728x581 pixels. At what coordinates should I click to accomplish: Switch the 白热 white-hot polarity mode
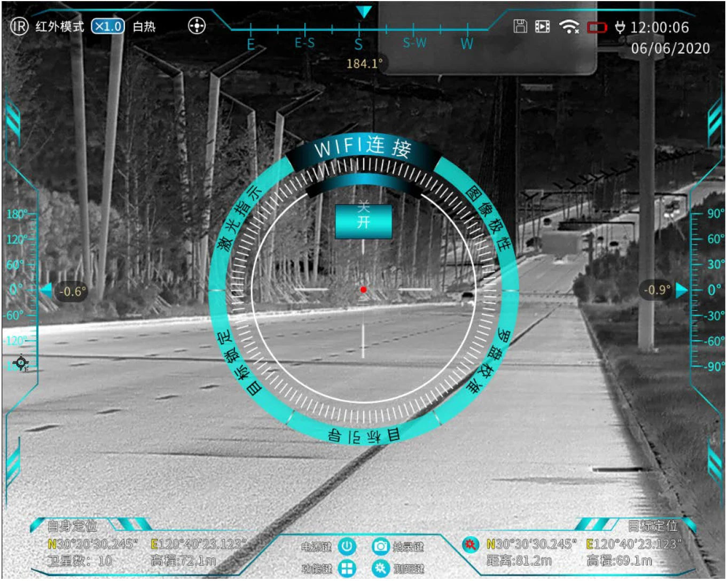pyautogui.click(x=144, y=27)
